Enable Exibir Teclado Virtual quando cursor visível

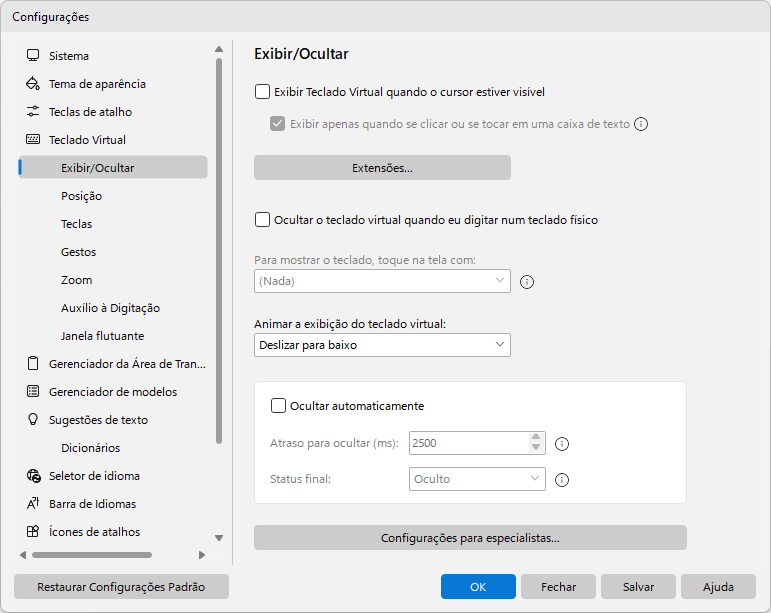point(262,92)
